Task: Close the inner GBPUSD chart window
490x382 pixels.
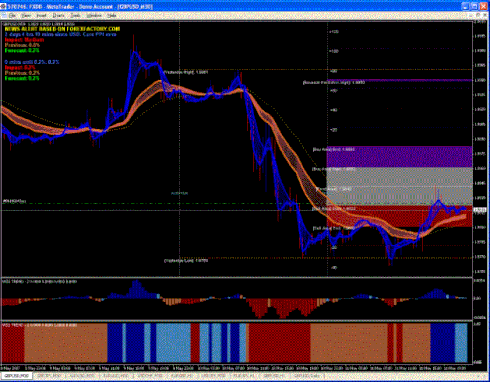Action: [484, 15]
